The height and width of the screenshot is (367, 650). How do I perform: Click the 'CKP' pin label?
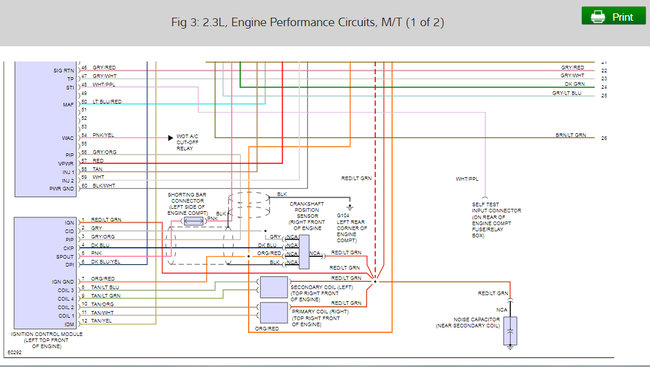click(69, 248)
